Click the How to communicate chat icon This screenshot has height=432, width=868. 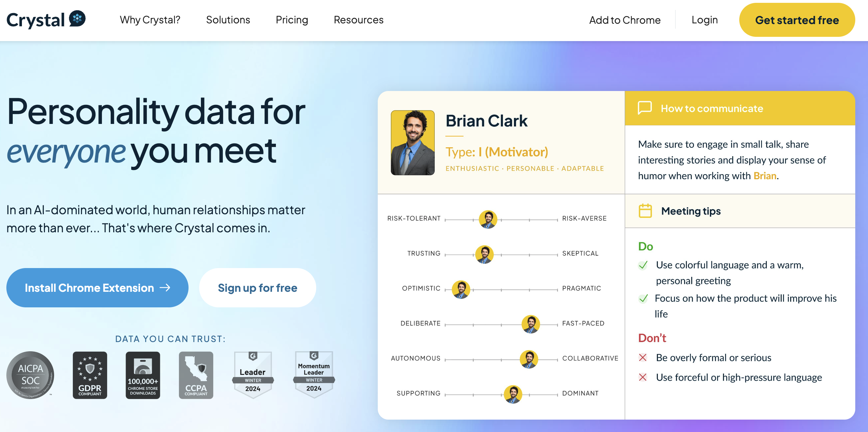[x=645, y=108]
